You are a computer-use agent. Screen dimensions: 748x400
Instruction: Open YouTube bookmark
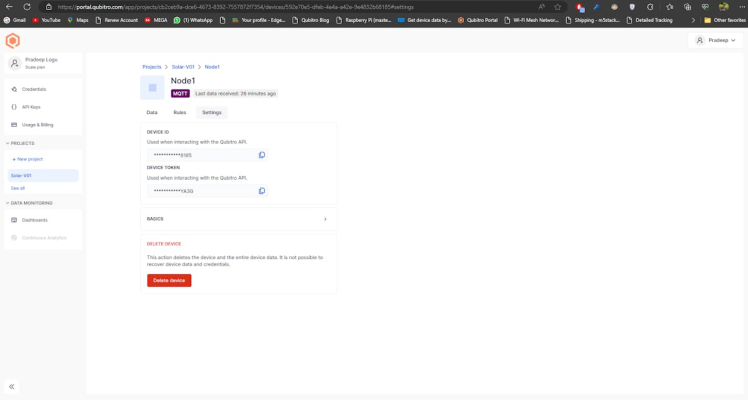(46, 21)
